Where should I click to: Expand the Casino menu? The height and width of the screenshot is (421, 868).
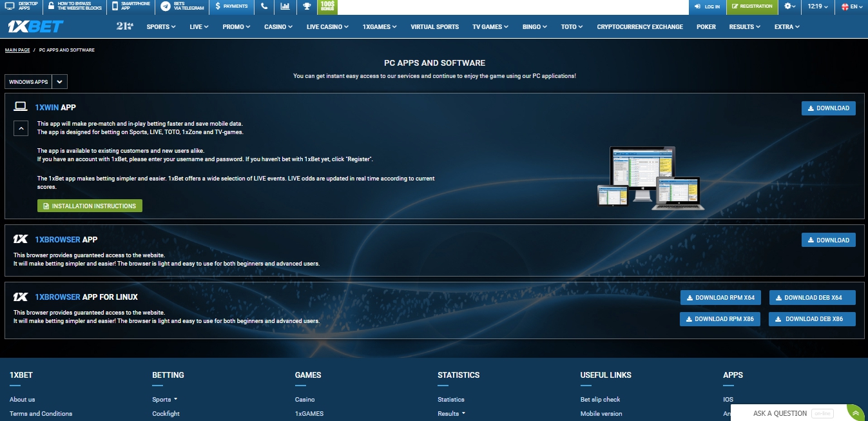[x=278, y=27]
